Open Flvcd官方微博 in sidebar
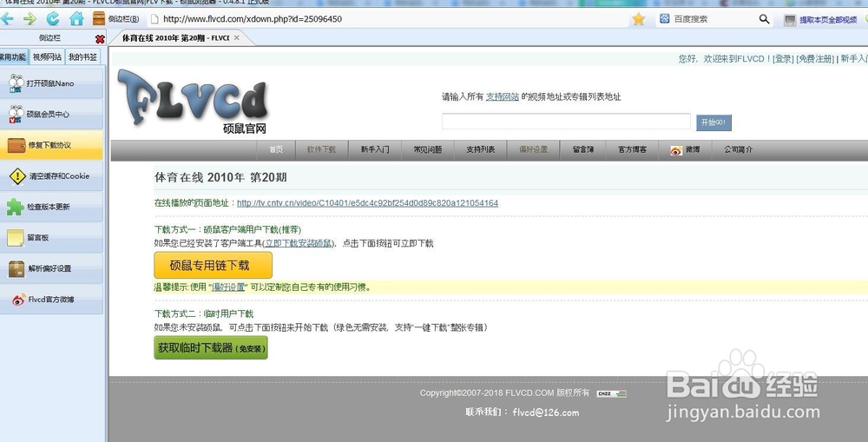The width and height of the screenshot is (868, 442). click(51, 299)
